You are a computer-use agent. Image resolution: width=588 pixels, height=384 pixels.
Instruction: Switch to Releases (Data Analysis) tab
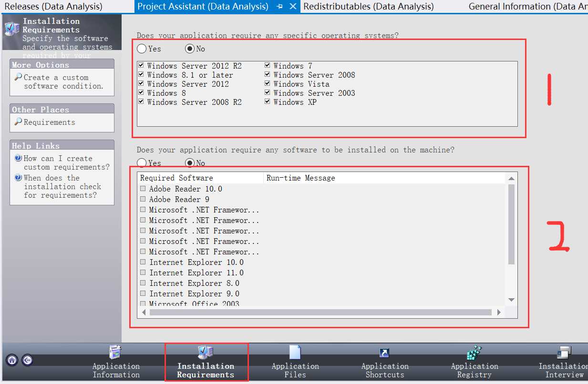[x=53, y=6]
